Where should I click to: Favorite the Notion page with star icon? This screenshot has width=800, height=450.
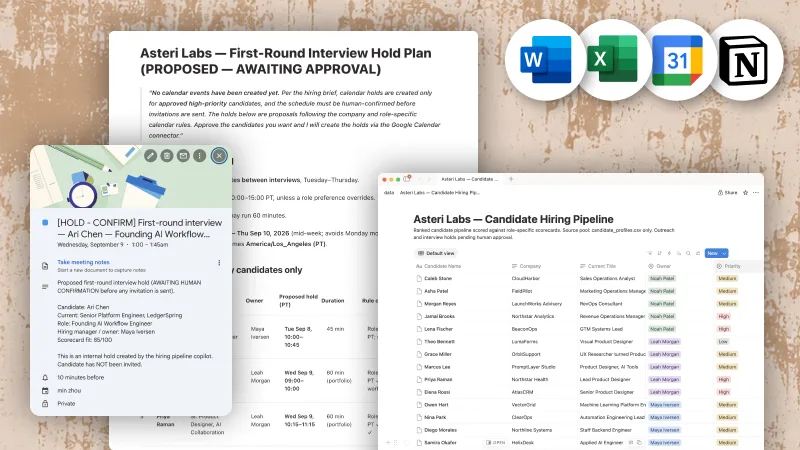(x=745, y=193)
